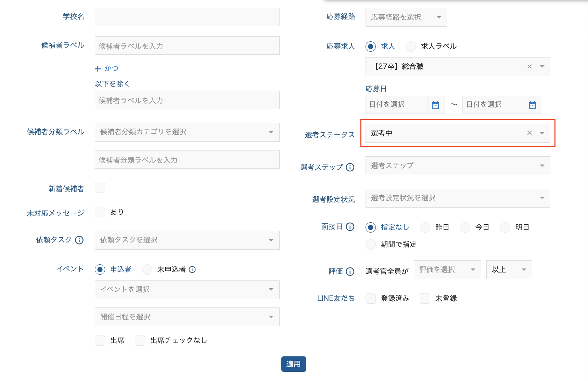The height and width of the screenshot is (381, 588).
Task: Click info icon next to 選考ステップ
Action: [x=350, y=167]
